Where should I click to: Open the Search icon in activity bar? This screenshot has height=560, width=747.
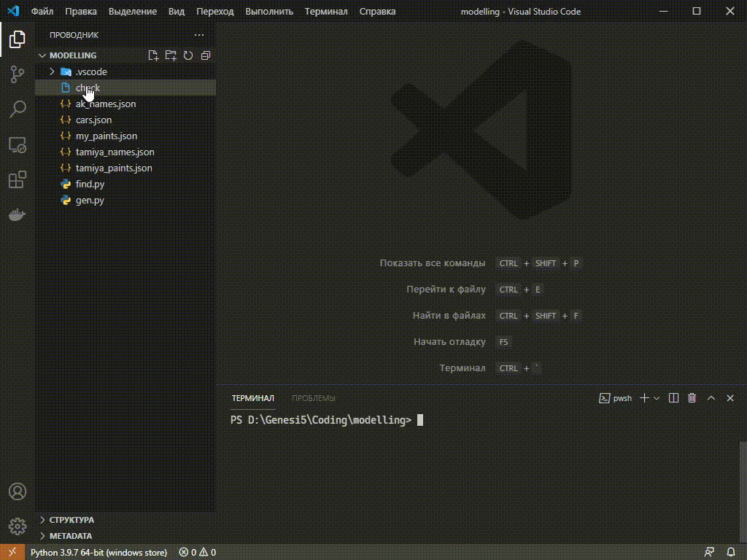16,109
